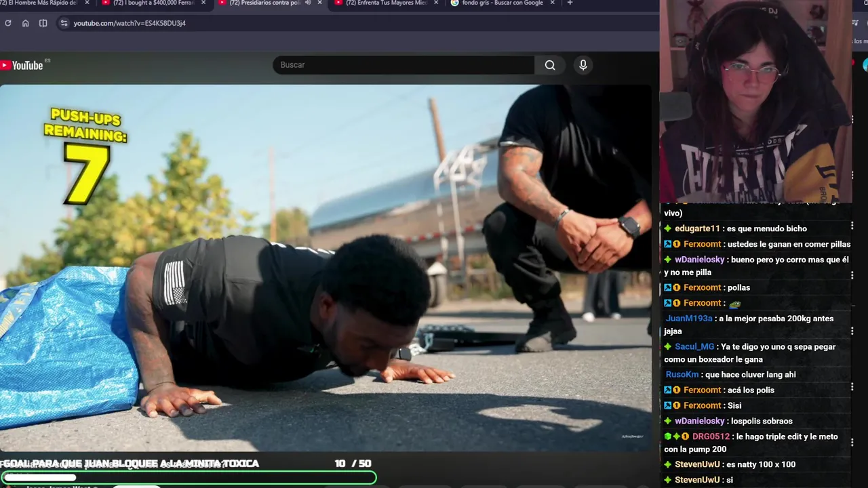Open a new browser tab

(570, 3)
